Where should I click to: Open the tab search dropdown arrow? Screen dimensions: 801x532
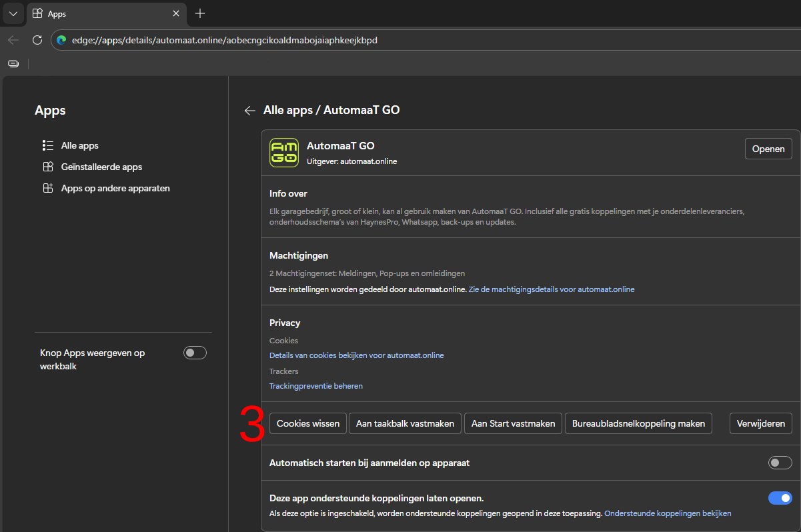click(13, 13)
